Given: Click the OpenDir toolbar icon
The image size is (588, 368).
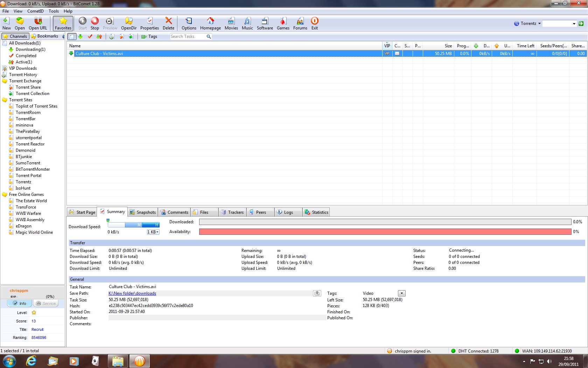Looking at the screenshot, I should (129, 23).
